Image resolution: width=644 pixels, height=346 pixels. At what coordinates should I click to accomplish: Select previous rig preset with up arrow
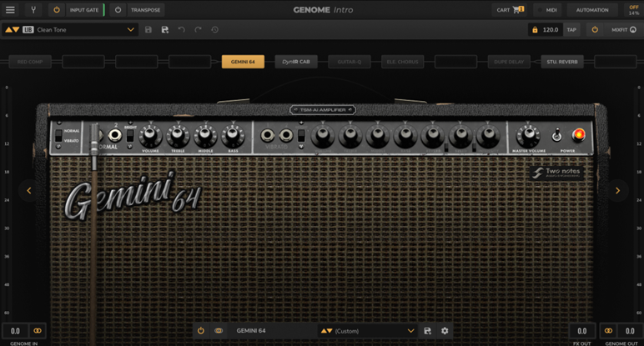click(x=8, y=29)
